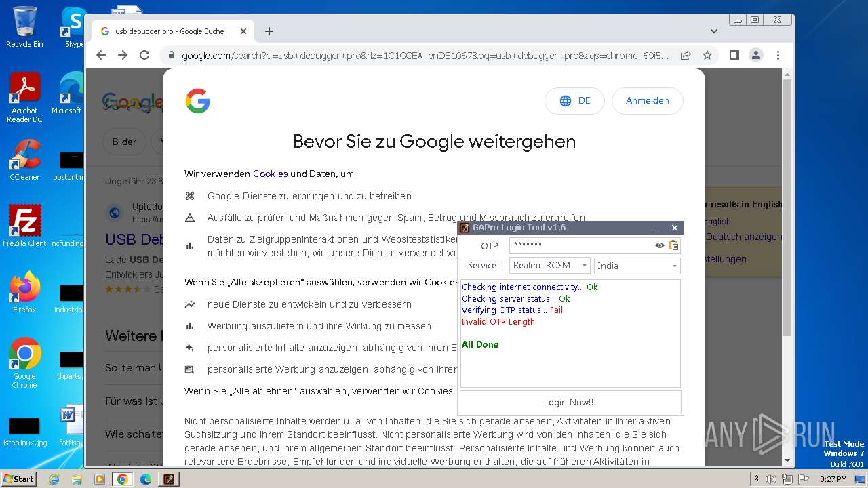Paste OTP using the clipboard icon

tap(673, 245)
